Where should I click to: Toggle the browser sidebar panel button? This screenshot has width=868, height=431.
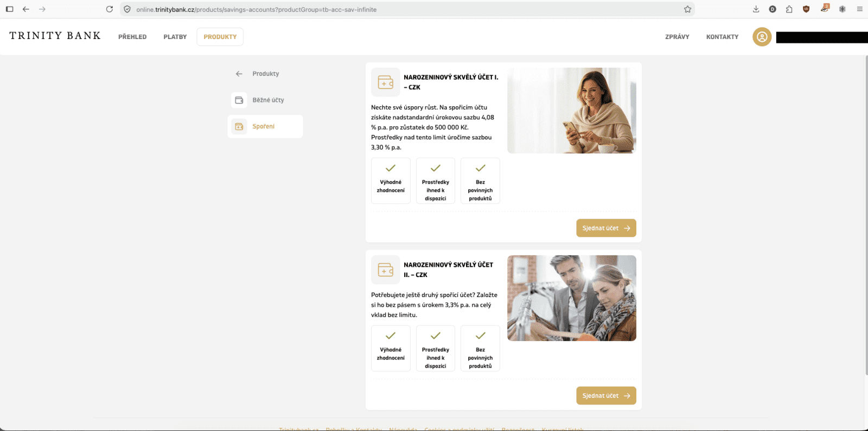(x=9, y=9)
